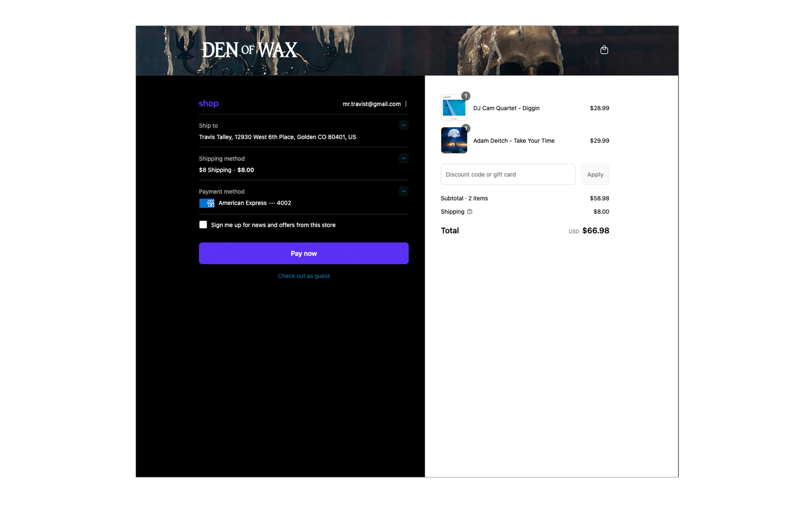Expand the Payment method section
The image size is (812, 508).
(x=403, y=192)
